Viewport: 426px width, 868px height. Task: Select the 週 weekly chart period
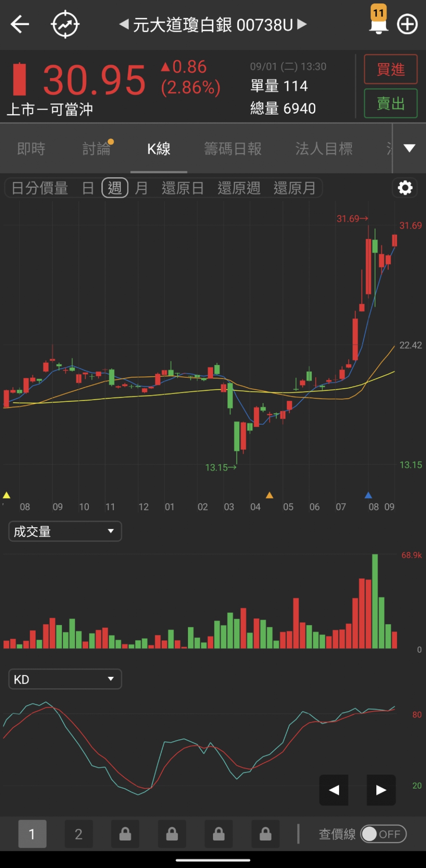click(x=115, y=188)
